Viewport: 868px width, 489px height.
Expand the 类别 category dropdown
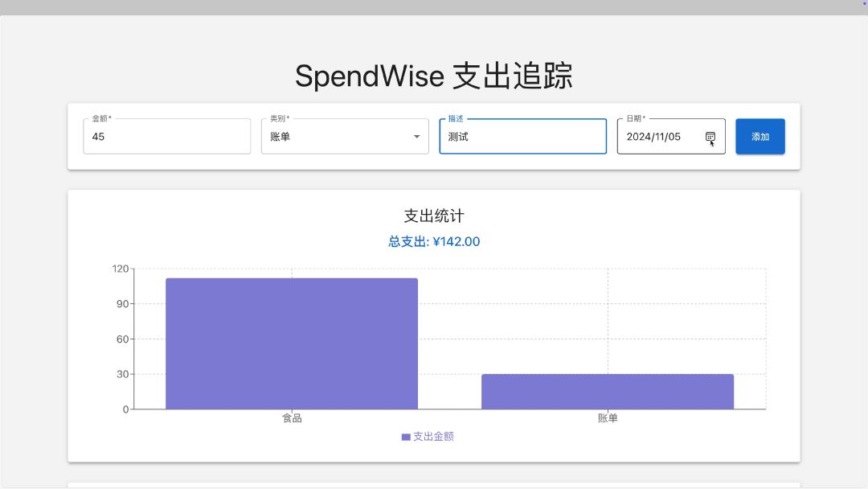345,136
